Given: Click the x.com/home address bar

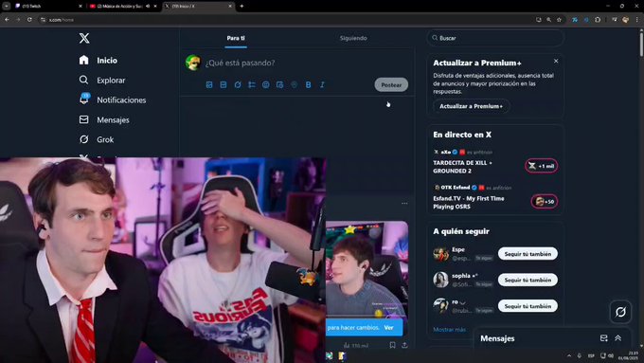Looking at the screenshot, I should click(x=288, y=20).
